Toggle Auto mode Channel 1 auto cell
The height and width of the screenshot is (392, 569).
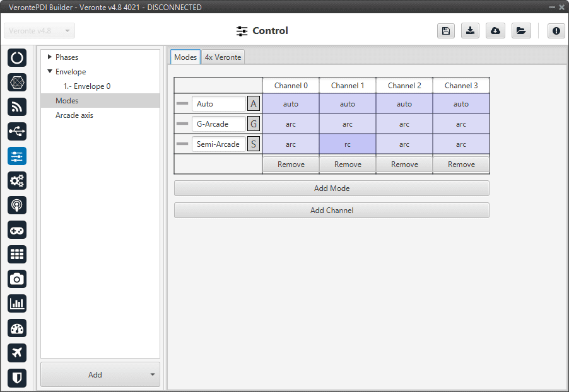348,104
